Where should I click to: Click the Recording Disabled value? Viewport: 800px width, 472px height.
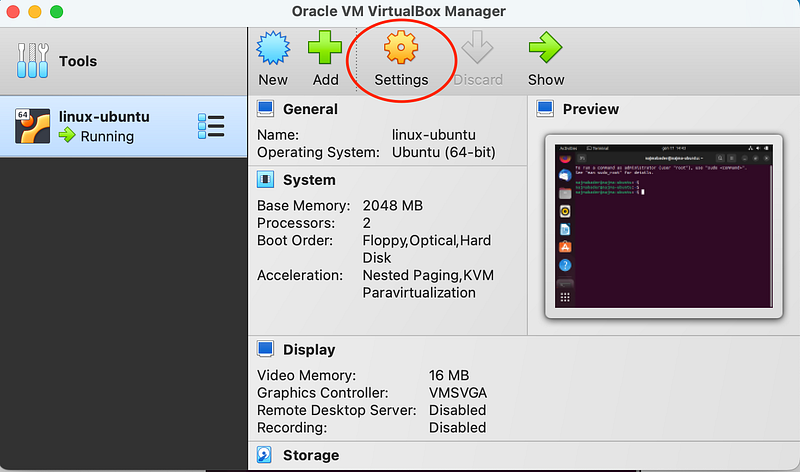tap(458, 428)
